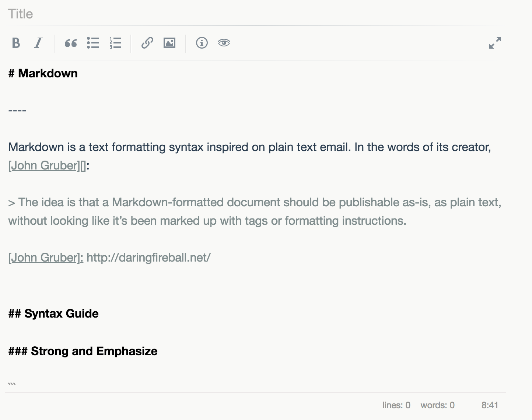Create a numbered ordered list
This screenshot has height=420, width=532.
pos(115,43)
